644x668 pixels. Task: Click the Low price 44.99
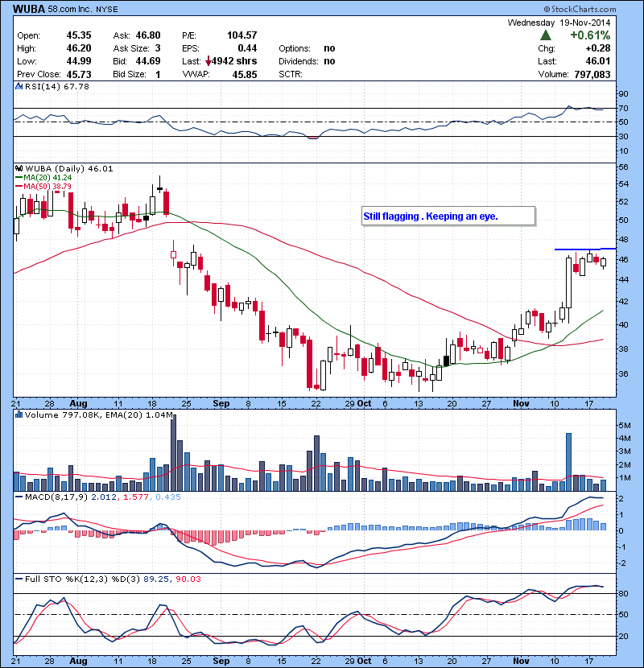(x=79, y=61)
